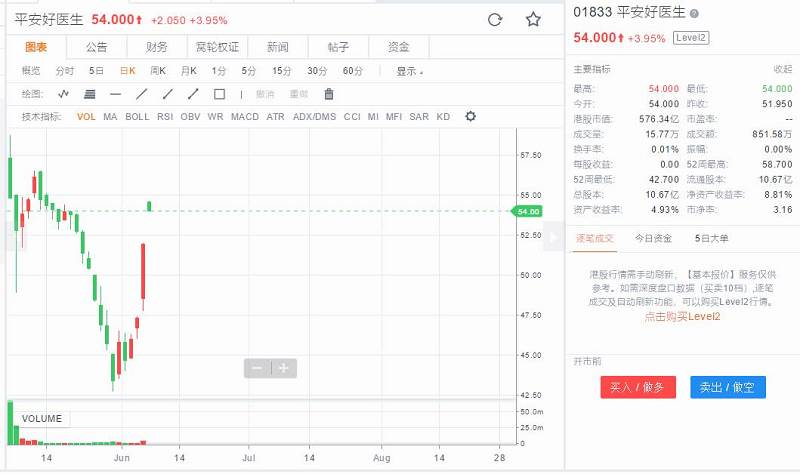Select the arrow line drawing tool
Viewport: 800px width, 474px height.
click(193, 94)
